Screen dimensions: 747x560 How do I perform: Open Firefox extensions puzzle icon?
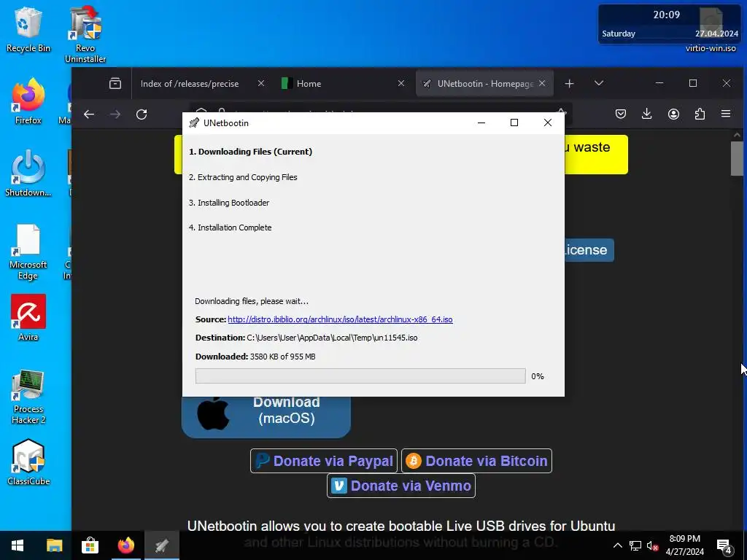pos(700,114)
